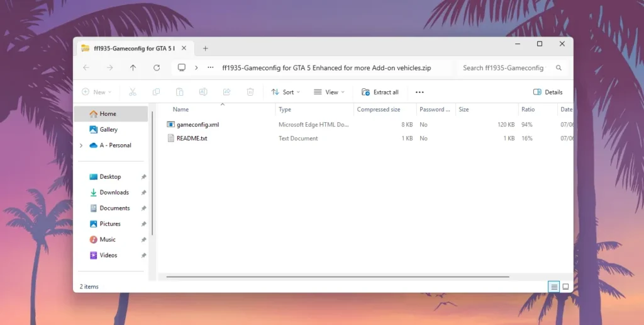
Task: Open the See more ellipsis menu
Action: point(419,92)
